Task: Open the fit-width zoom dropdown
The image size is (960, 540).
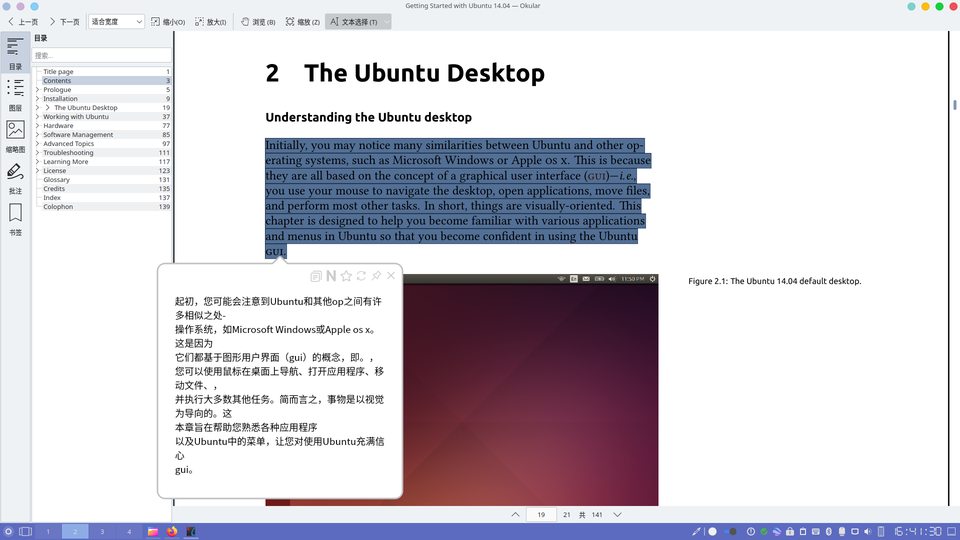Action: coord(116,21)
